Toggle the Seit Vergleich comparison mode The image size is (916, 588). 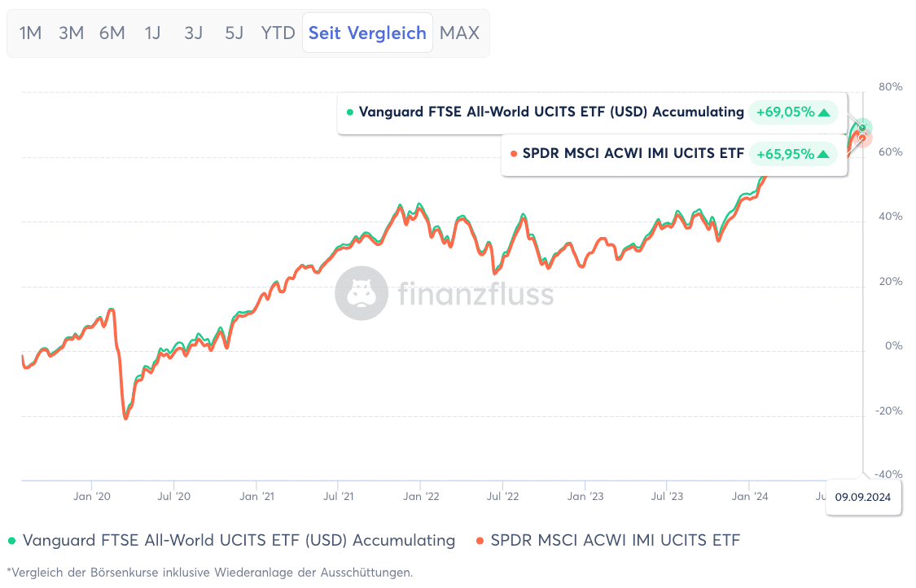[367, 33]
